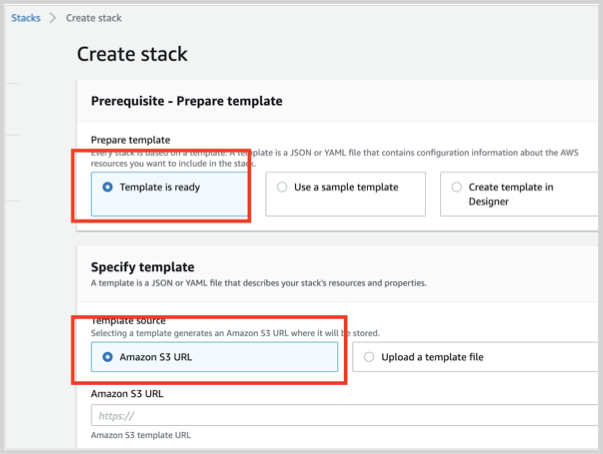
Task: Click the "Create stack" page heading
Action: tap(132, 54)
